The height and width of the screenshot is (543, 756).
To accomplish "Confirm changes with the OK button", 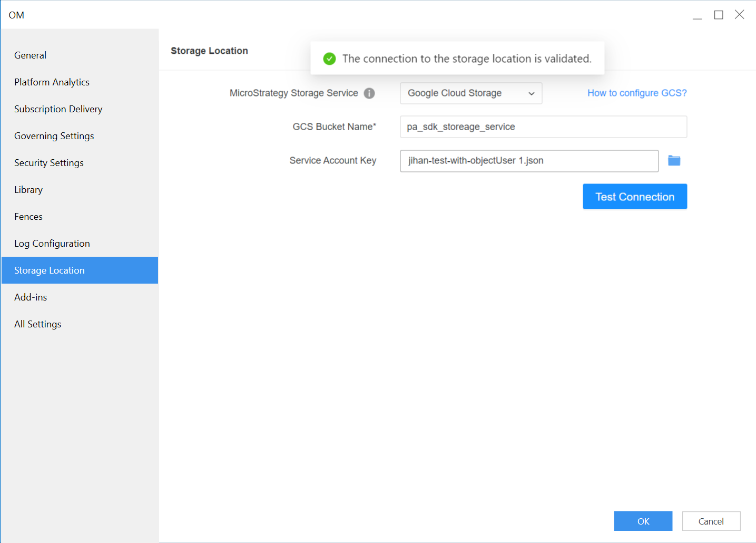I will tap(643, 521).
